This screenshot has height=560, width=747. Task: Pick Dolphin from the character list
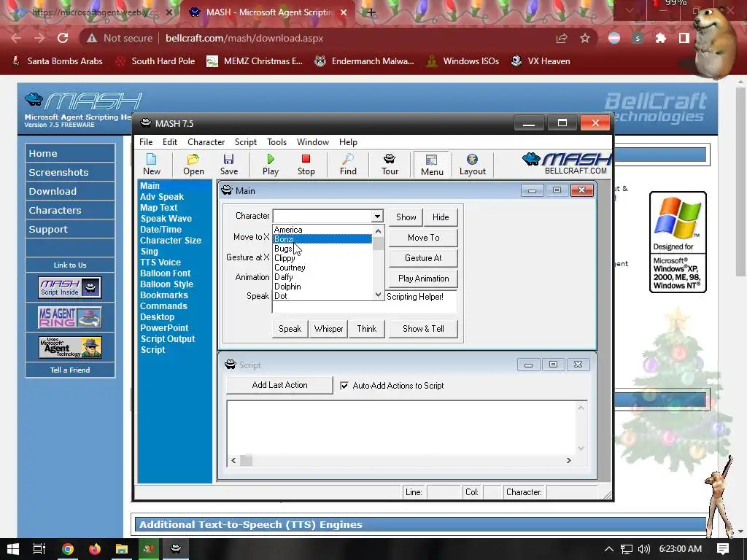(x=322, y=286)
